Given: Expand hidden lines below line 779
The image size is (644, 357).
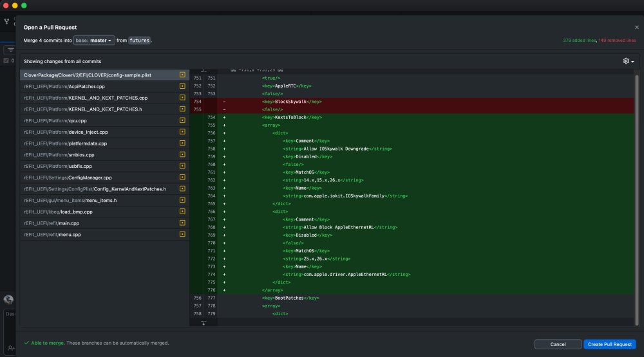Looking at the screenshot, I should tap(204, 323).
